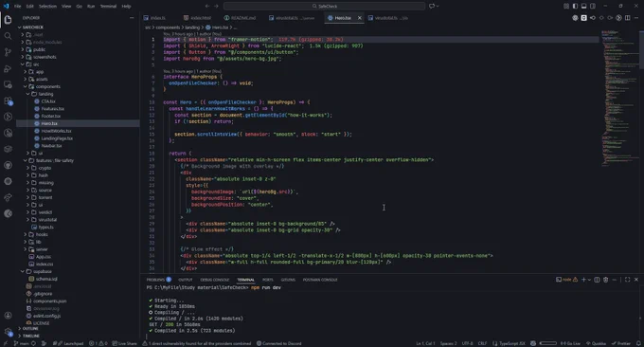Open the Search view in activity bar
644x347 pixels.
[x=8, y=36]
